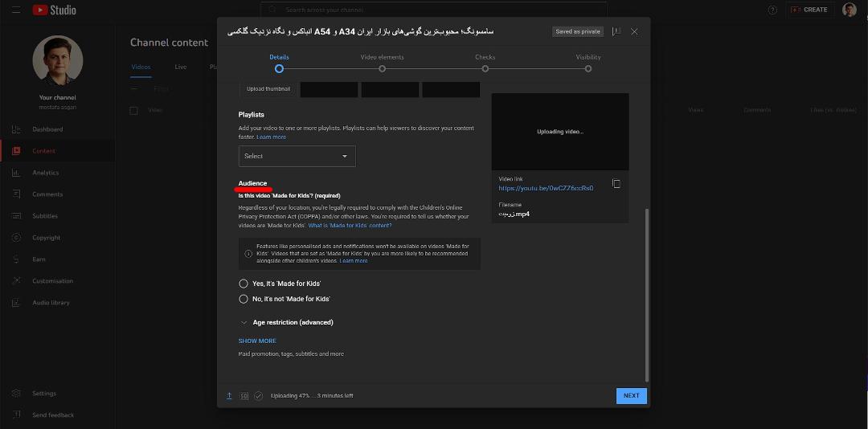Image resolution: width=868 pixels, height=429 pixels.
Task: Open the Settings gear icon
Action: tap(16, 394)
